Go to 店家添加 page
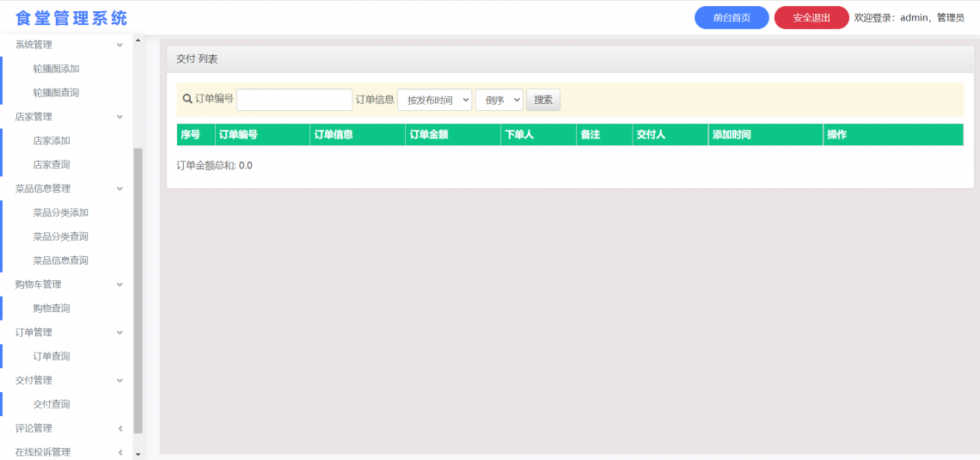The image size is (980, 460). point(52,141)
